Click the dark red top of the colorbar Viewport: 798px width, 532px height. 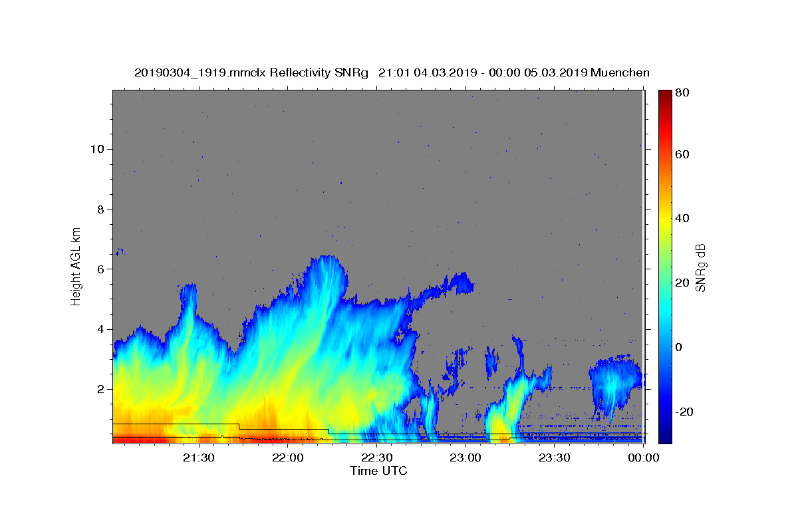click(x=664, y=96)
